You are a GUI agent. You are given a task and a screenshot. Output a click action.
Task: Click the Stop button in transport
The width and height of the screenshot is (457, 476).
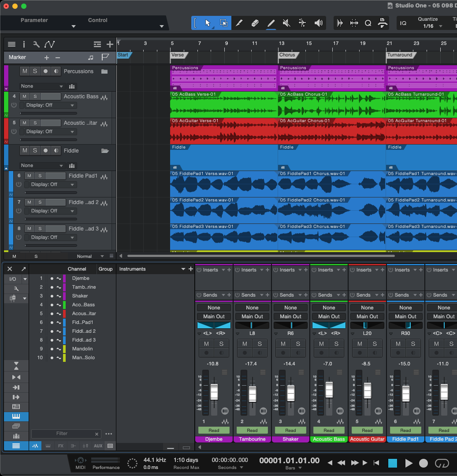393,463
